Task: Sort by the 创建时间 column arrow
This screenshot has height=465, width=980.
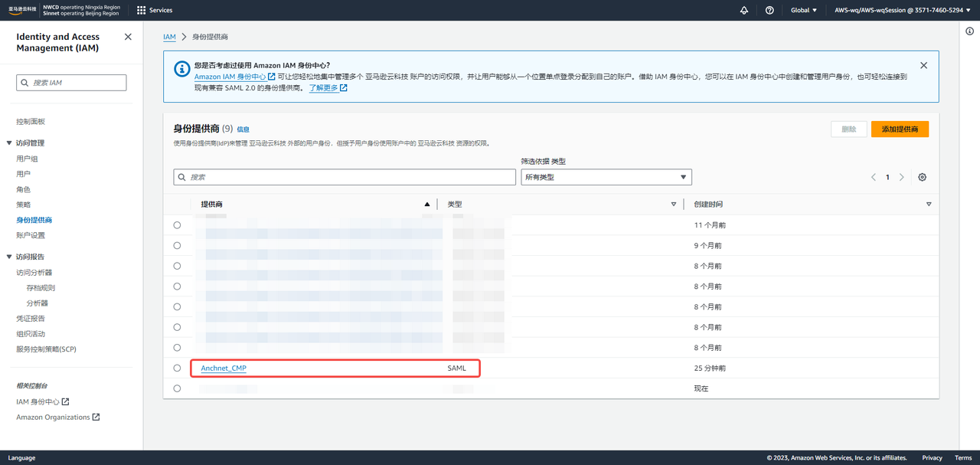Action: (x=929, y=205)
